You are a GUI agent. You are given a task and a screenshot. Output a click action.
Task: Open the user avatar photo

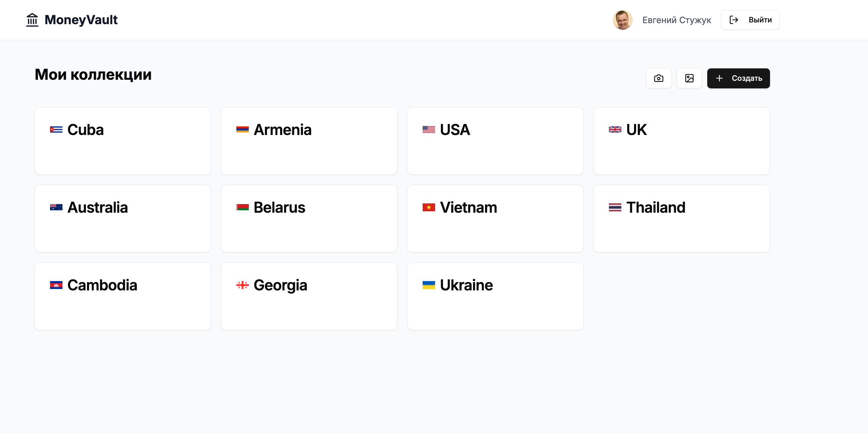coord(622,20)
